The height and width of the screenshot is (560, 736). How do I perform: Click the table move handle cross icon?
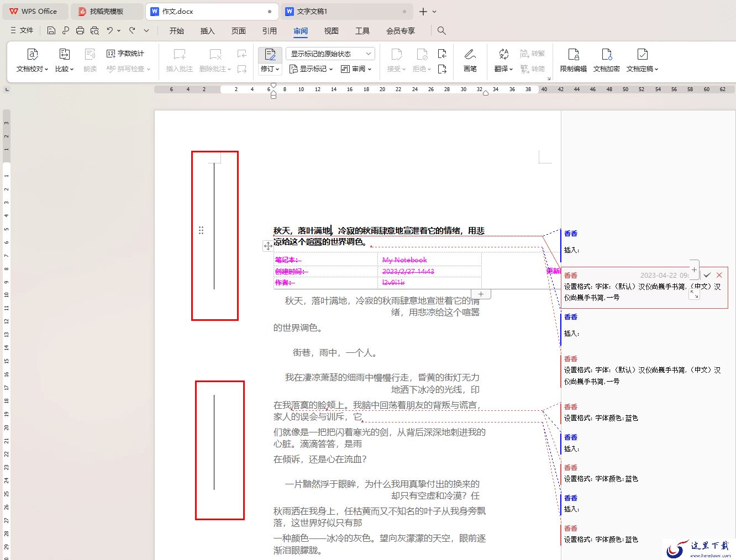[x=268, y=246]
